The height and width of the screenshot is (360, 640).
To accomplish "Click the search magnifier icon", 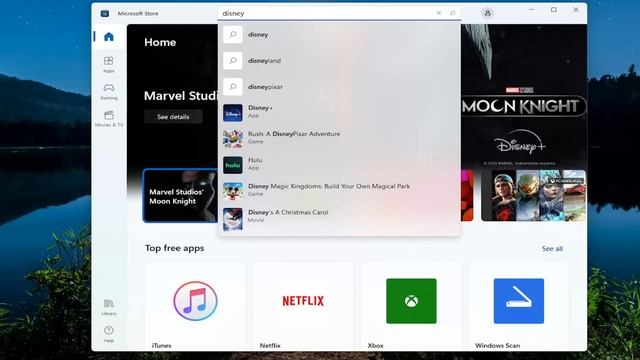I will (453, 13).
